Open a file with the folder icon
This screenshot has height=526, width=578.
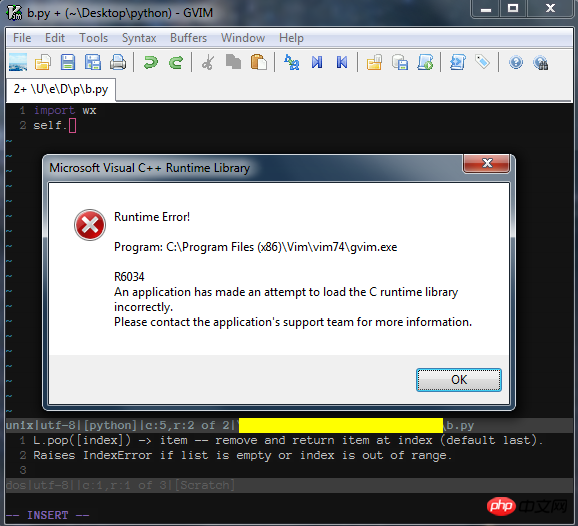pyautogui.click(x=43, y=62)
